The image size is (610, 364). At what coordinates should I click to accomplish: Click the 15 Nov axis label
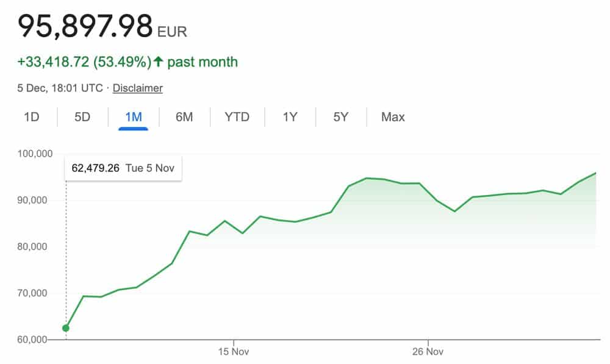point(234,352)
